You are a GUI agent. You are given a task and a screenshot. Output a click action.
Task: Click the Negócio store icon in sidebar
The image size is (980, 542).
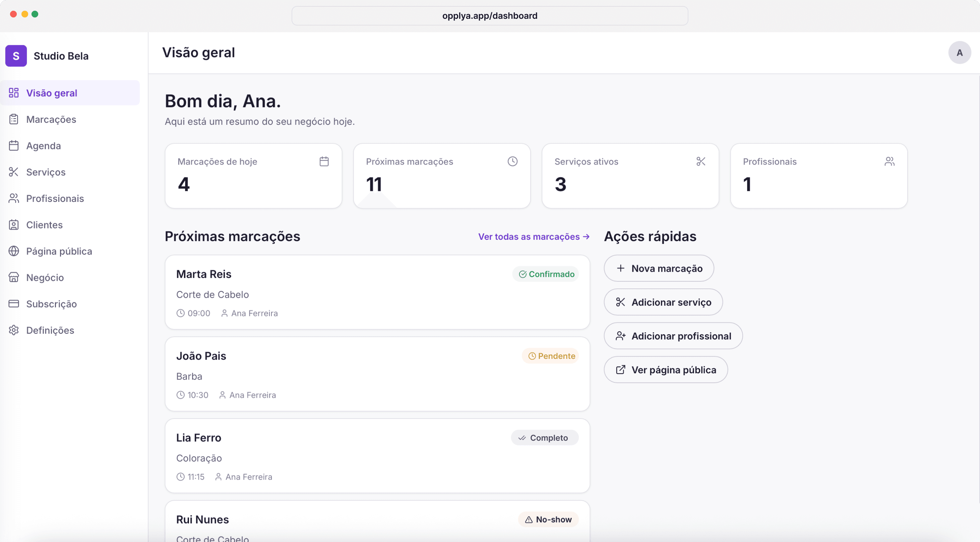pyautogui.click(x=14, y=277)
